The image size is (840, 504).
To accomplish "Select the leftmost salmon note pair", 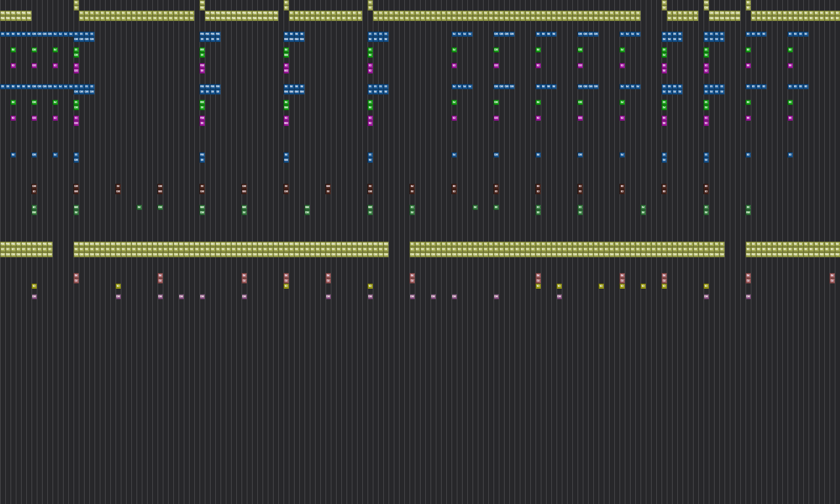I will click(76, 278).
